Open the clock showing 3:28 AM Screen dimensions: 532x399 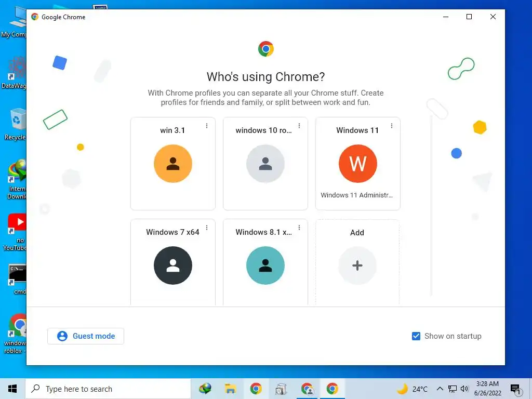(488, 389)
